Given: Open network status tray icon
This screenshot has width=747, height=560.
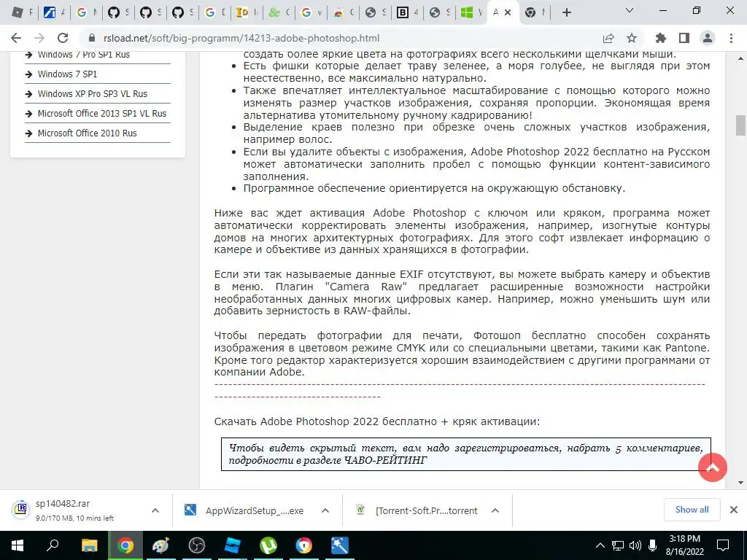Looking at the screenshot, I should (x=618, y=545).
